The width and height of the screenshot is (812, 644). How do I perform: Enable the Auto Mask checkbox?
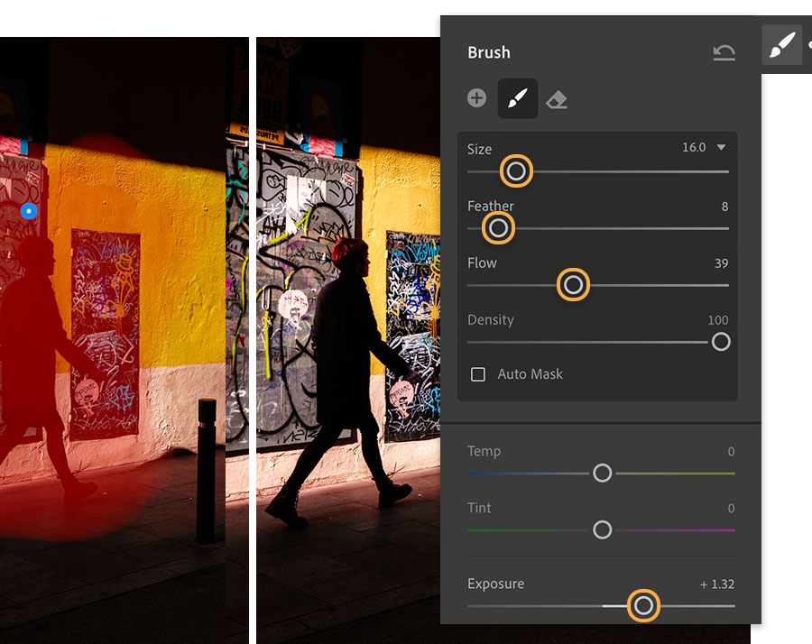pyautogui.click(x=478, y=374)
